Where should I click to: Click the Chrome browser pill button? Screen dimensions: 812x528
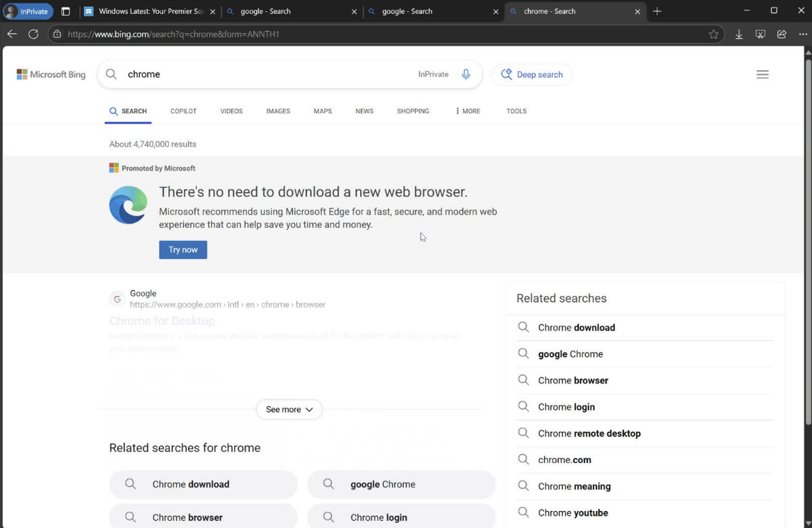click(203, 517)
